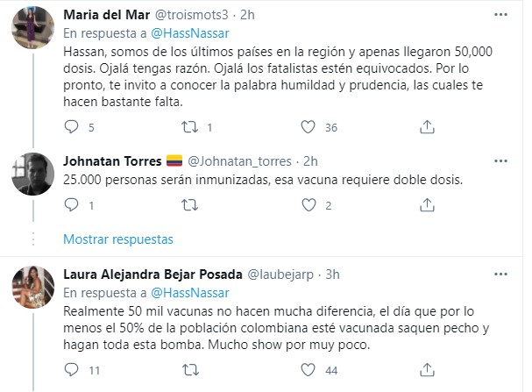Like Laura Alejandra Bejar Posada's tweet
The height and width of the screenshot is (392, 532).
pos(307,371)
